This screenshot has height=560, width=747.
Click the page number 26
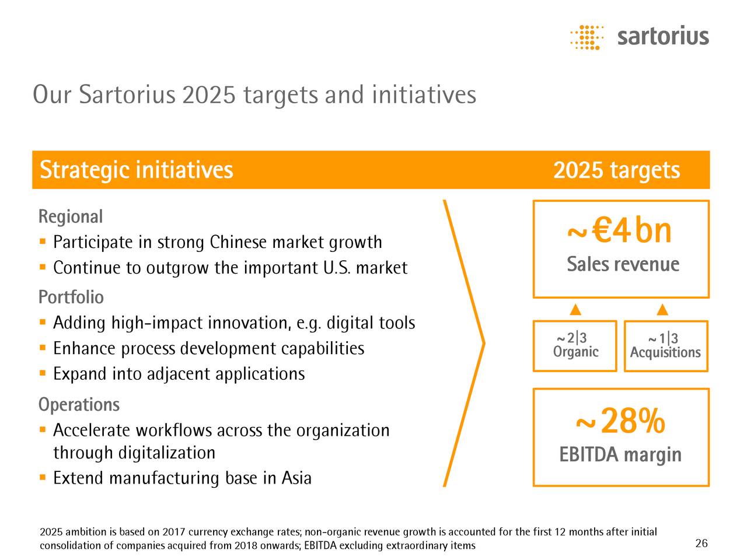pos(701,544)
